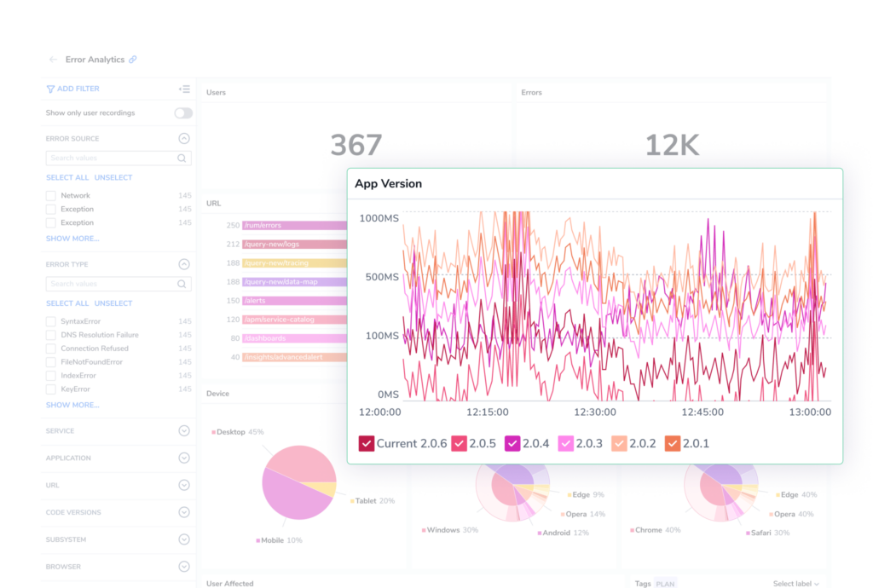Click Show More under Error Type

72,405
